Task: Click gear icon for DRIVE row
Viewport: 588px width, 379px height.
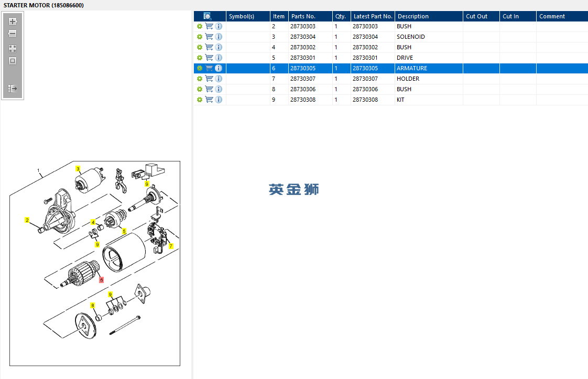Action: click(200, 58)
